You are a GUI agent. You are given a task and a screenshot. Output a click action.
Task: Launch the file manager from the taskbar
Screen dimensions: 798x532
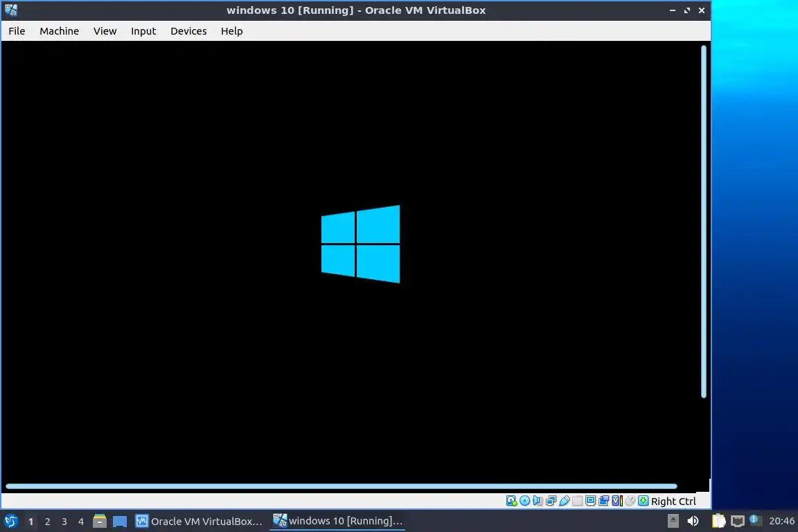(x=100, y=522)
